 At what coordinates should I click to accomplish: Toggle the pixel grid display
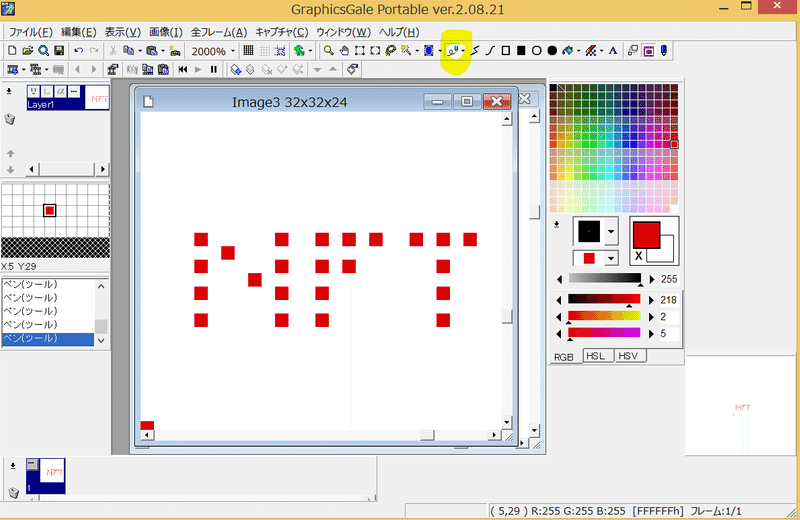248,51
